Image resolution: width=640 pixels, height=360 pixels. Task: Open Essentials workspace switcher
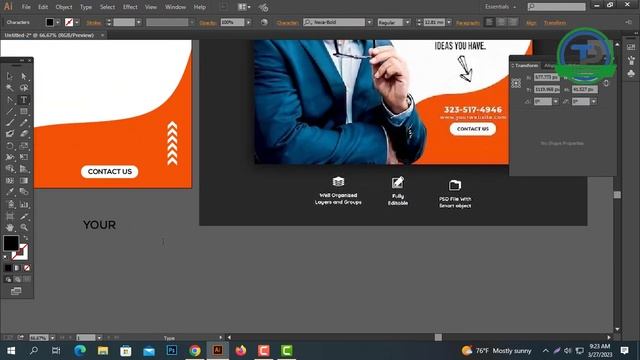[500, 7]
